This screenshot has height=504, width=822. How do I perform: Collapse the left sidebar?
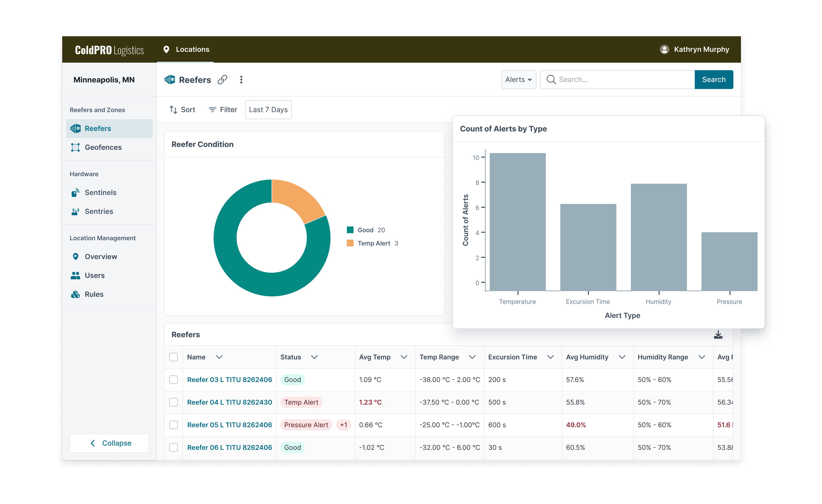click(109, 443)
